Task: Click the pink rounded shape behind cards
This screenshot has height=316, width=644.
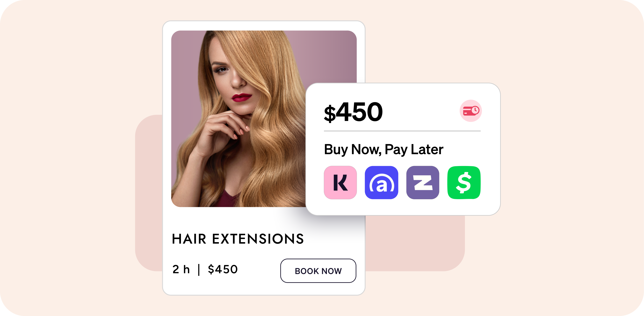Action: (415, 245)
